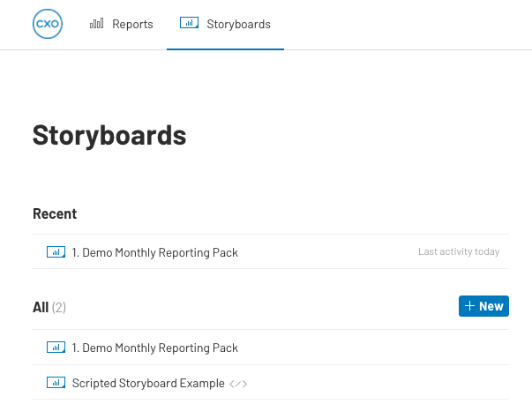Click the storyboard icon in the Recent list

coord(56,251)
